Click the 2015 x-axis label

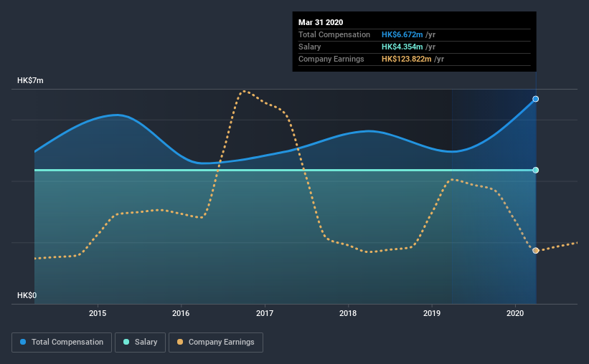tap(98, 313)
